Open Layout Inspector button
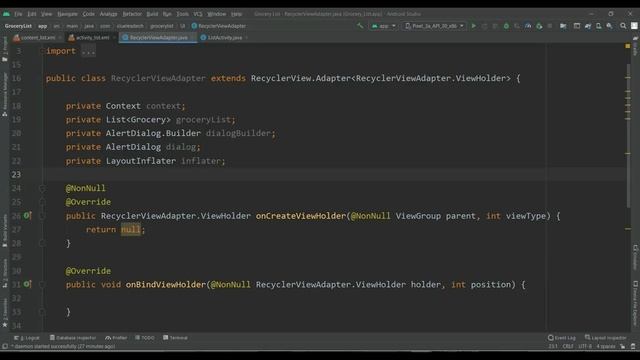Image resolution: width=640 pixels, height=360 pixels. pyautogui.click(x=605, y=338)
